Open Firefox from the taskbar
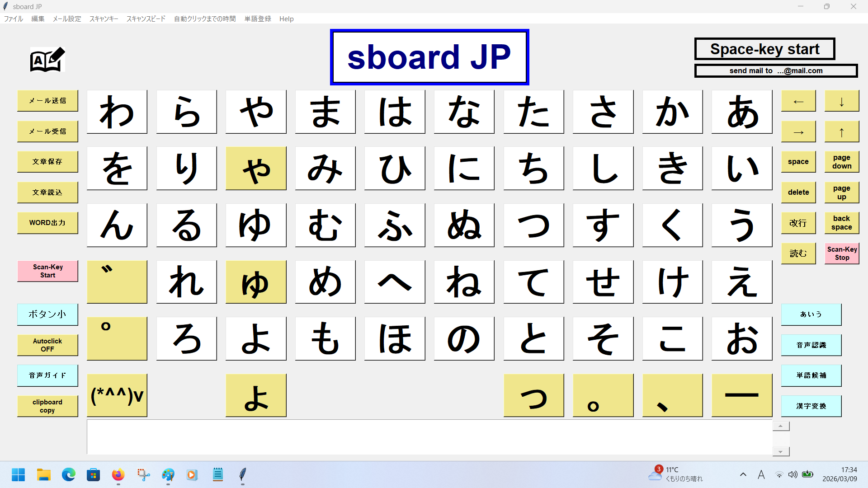Image resolution: width=868 pixels, height=488 pixels. coord(118,475)
